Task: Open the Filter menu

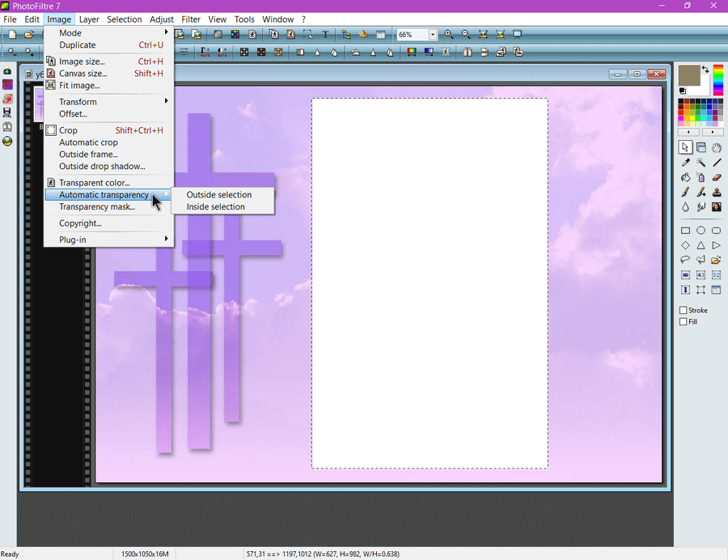Action: [x=191, y=19]
